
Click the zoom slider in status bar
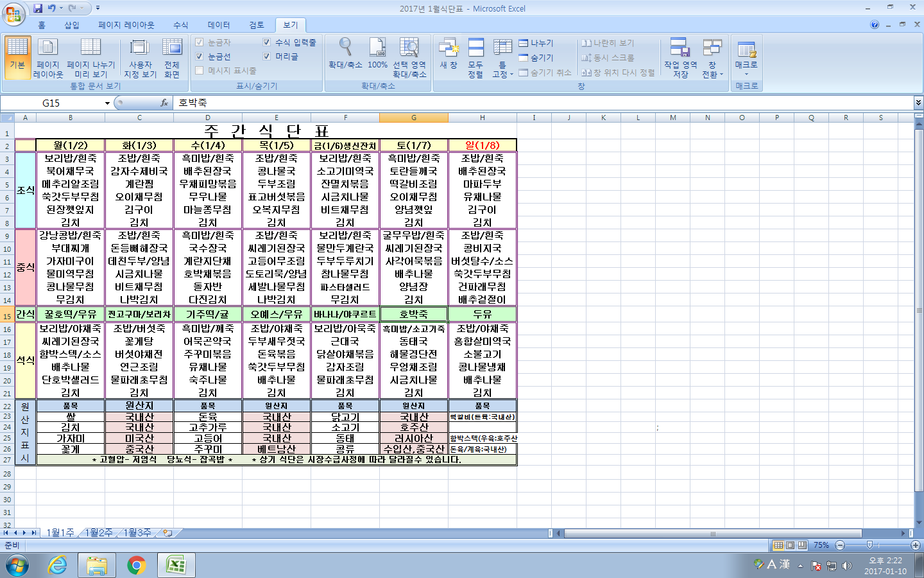pos(869,545)
